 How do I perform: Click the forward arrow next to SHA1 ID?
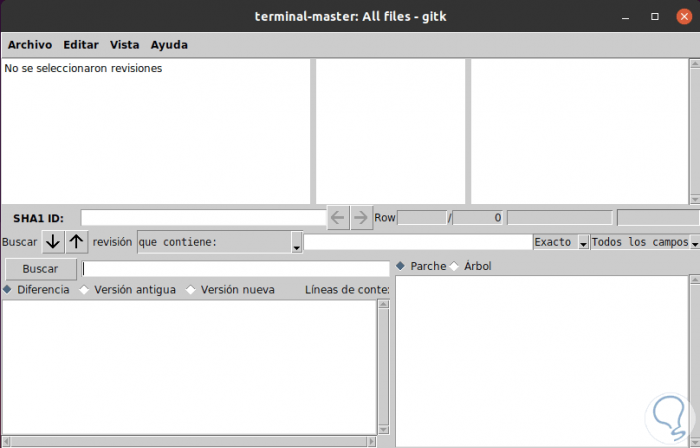[x=361, y=218]
